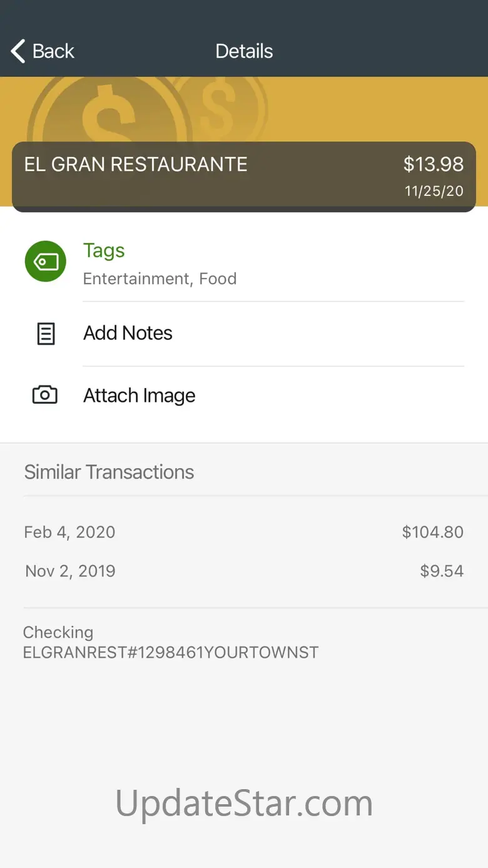The image size is (488, 868).
Task: Click the EL GRAN RESTAURANTE merchant name
Action: (x=136, y=165)
